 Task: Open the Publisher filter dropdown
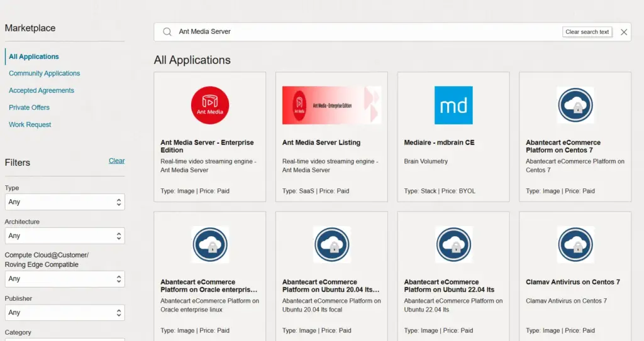coord(65,313)
